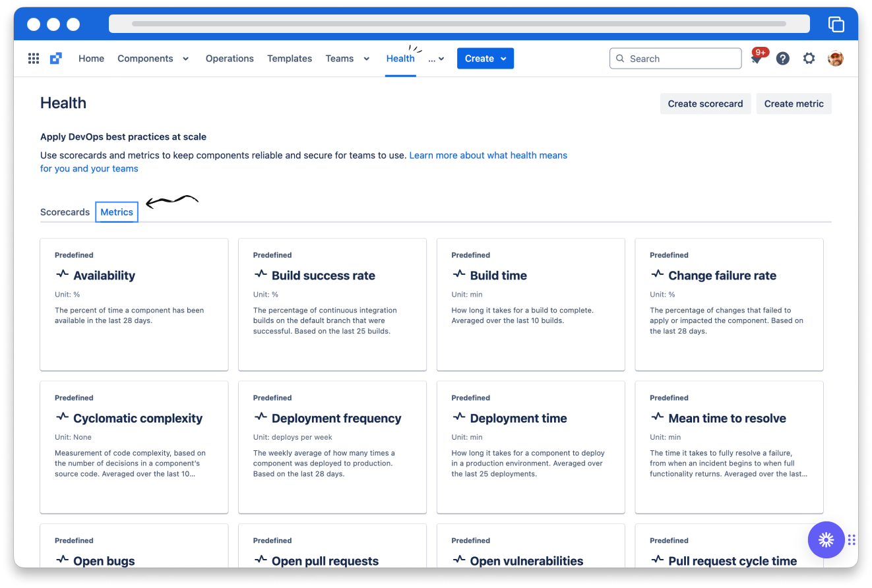872x588 pixels.
Task: Open the Build success rate metric title
Action: [x=323, y=276]
